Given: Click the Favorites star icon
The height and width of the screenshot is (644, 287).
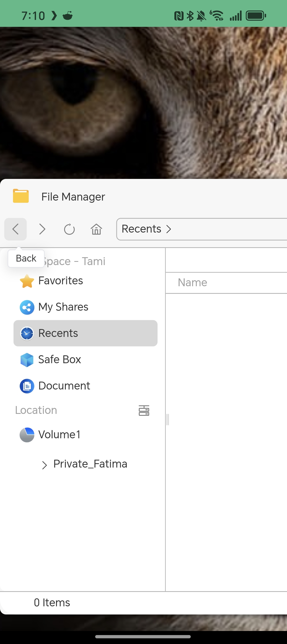Looking at the screenshot, I should 27,281.
